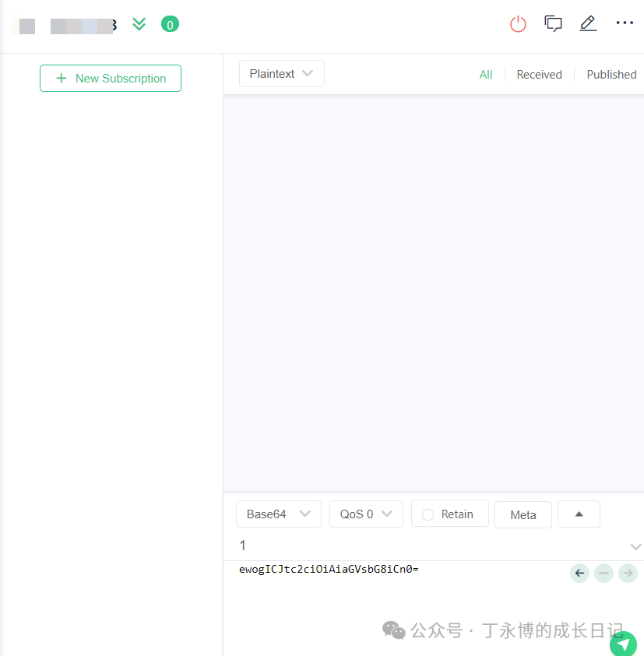Open the more options ellipsis menu
The image size is (644, 656).
[x=625, y=23]
